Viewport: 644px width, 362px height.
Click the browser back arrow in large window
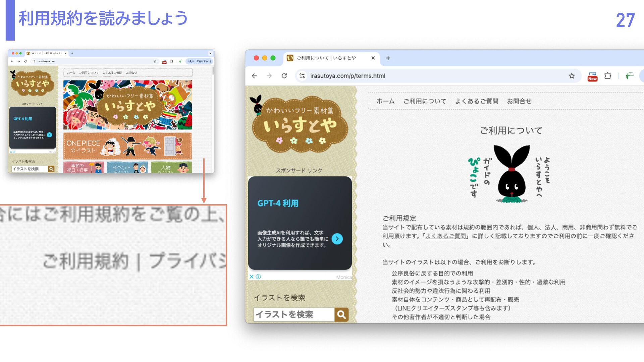(x=254, y=76)
